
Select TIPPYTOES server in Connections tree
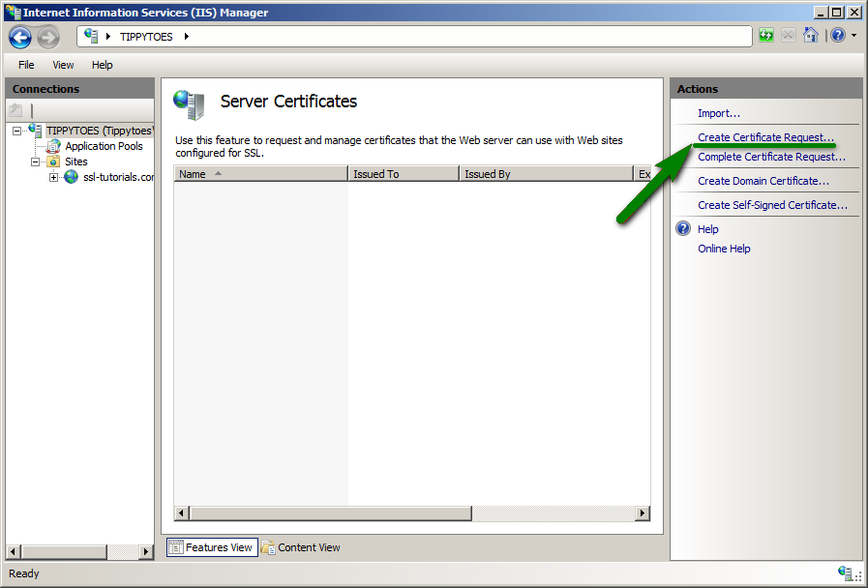99,131
